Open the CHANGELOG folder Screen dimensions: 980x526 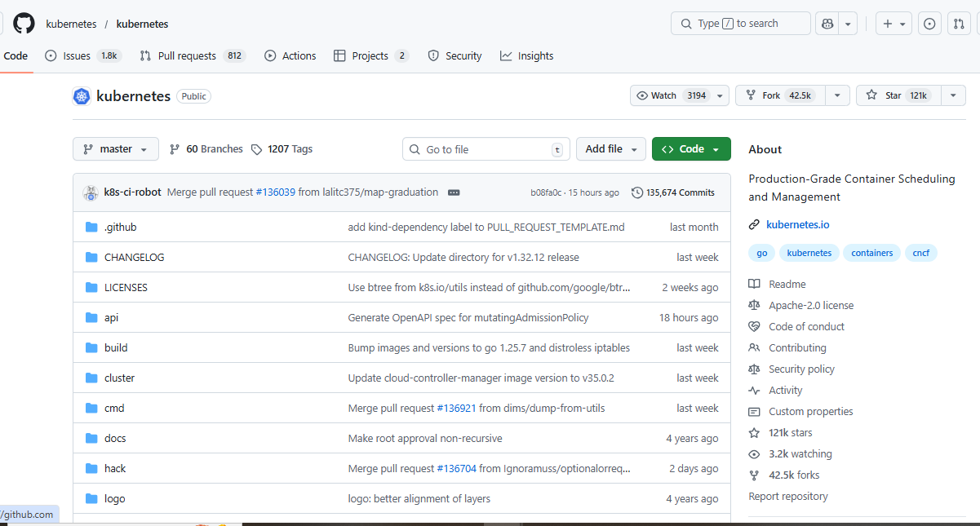click(x=135, y=257)
